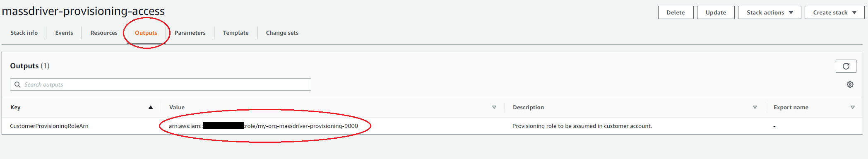Open the outputs table settings gear
Viewport: 868px width, 159px height.
(850, 84)
